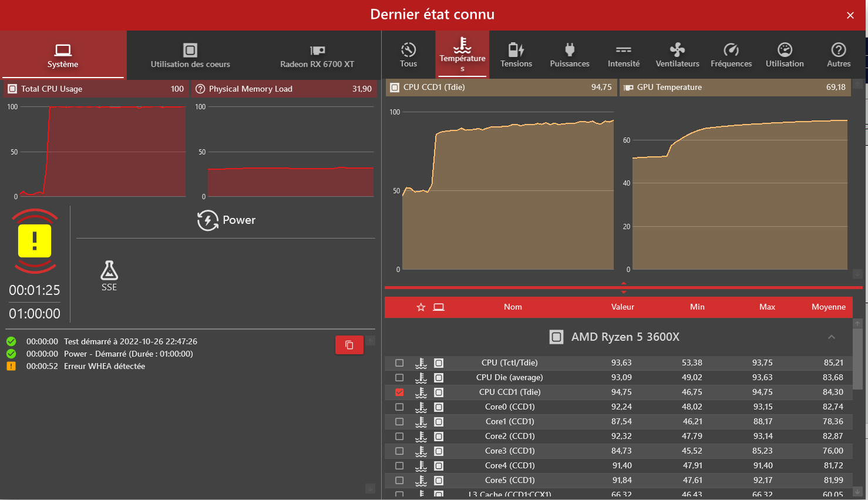Viewport: 868px width, 500px height.
Task: Click the Total CPU Usage graph header icon
Action: coord(12,89)
